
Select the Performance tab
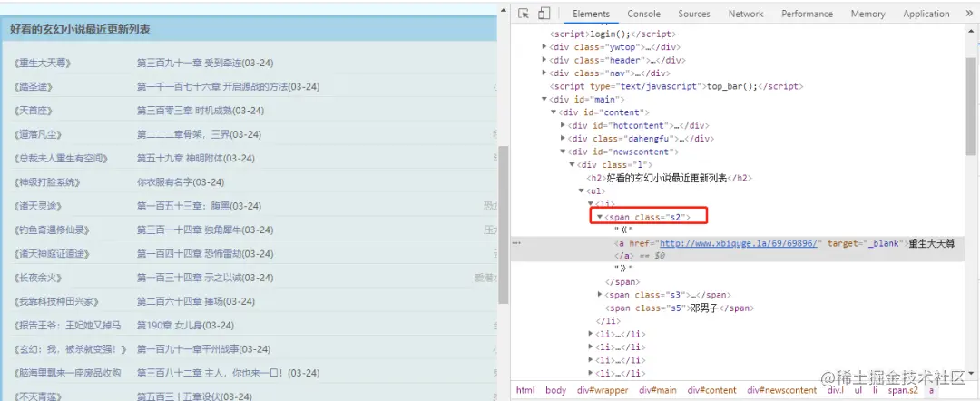[807, 14]
